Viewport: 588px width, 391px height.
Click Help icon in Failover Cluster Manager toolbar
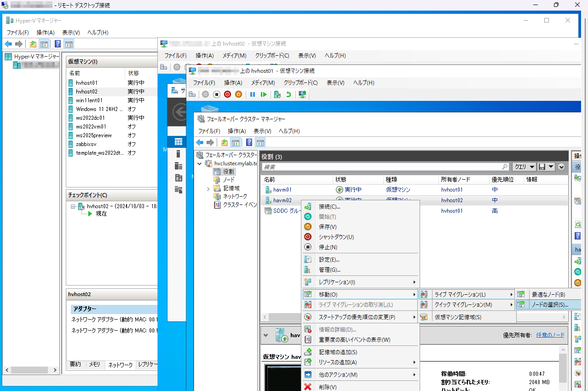pyautogui.click(x=249, y=142)
